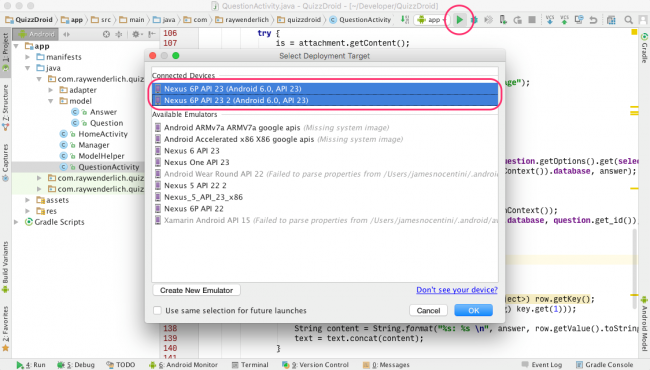Expand the res folder
Image resolution: width=650 pixels, height=370 pixels.
tap(27, 211)
